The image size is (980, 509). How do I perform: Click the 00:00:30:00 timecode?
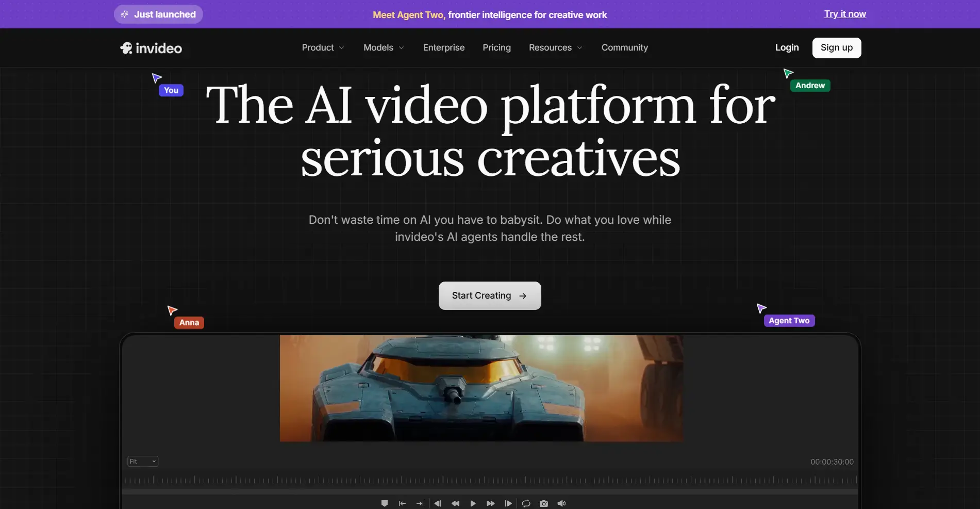point(832,462)
